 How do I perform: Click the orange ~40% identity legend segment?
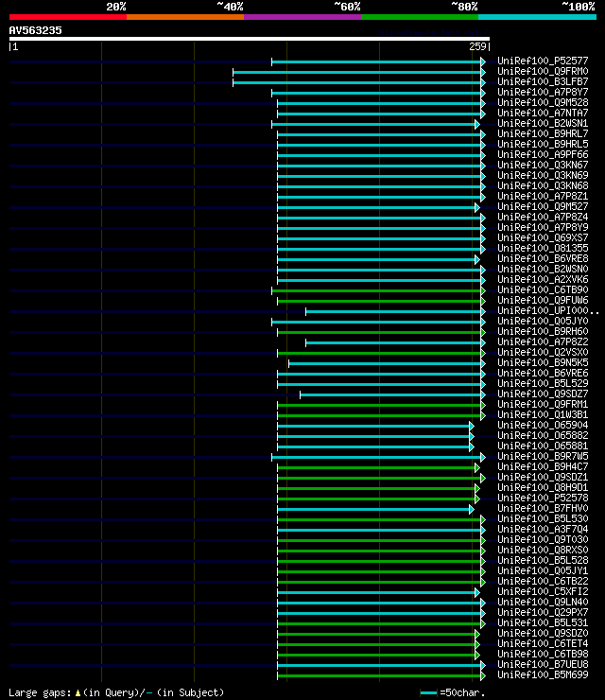(x=185, y=17)
